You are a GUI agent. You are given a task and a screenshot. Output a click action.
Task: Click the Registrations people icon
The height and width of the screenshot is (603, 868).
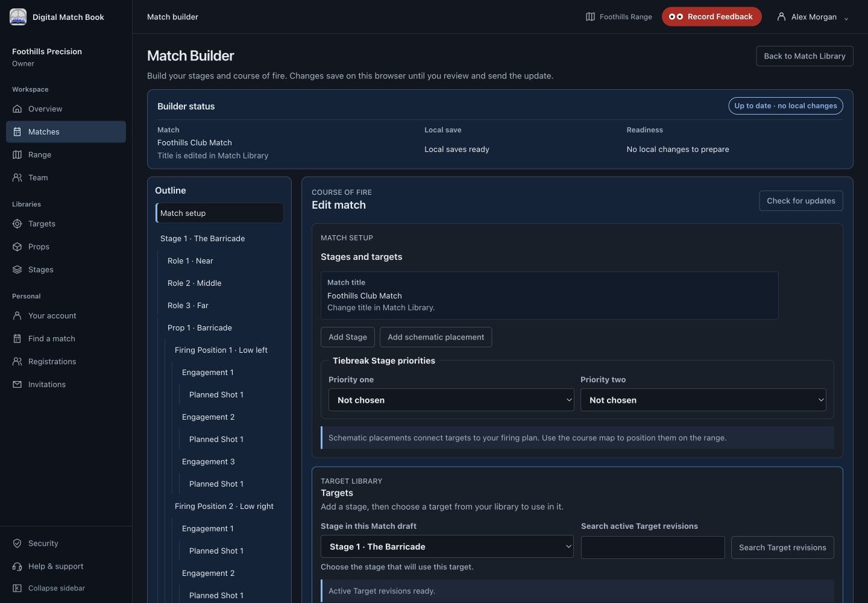[x=17, y=362]
